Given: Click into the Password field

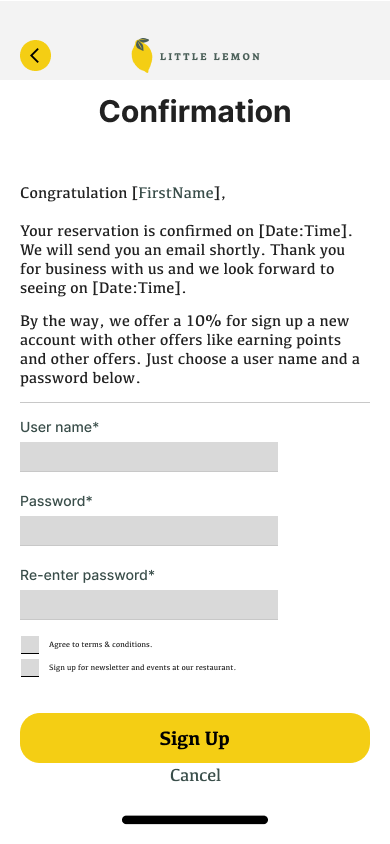Looking at the screenshot, I should 149,531.
